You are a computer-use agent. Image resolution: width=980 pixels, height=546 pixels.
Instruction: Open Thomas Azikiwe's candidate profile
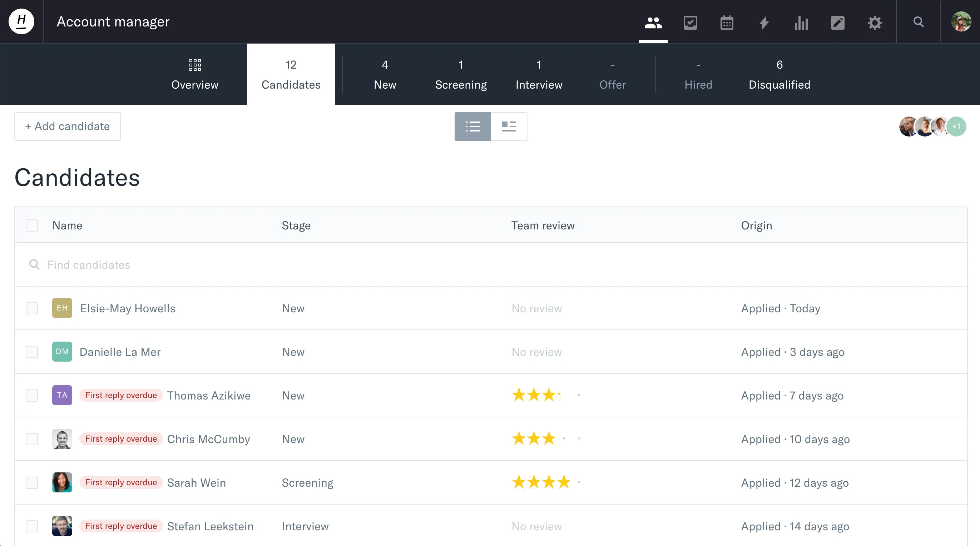point(208,395)
